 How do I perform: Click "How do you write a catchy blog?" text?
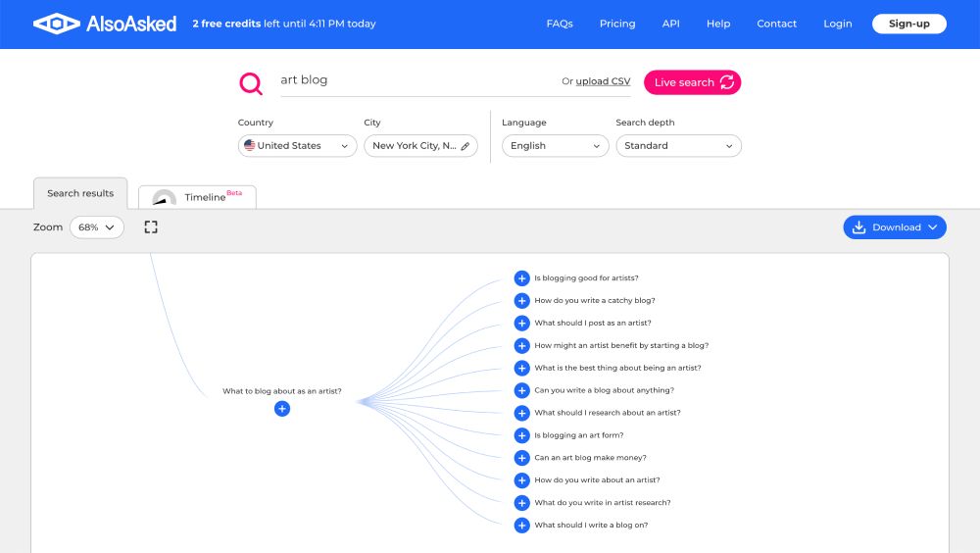pyautogui.click(x=595, y=301)
